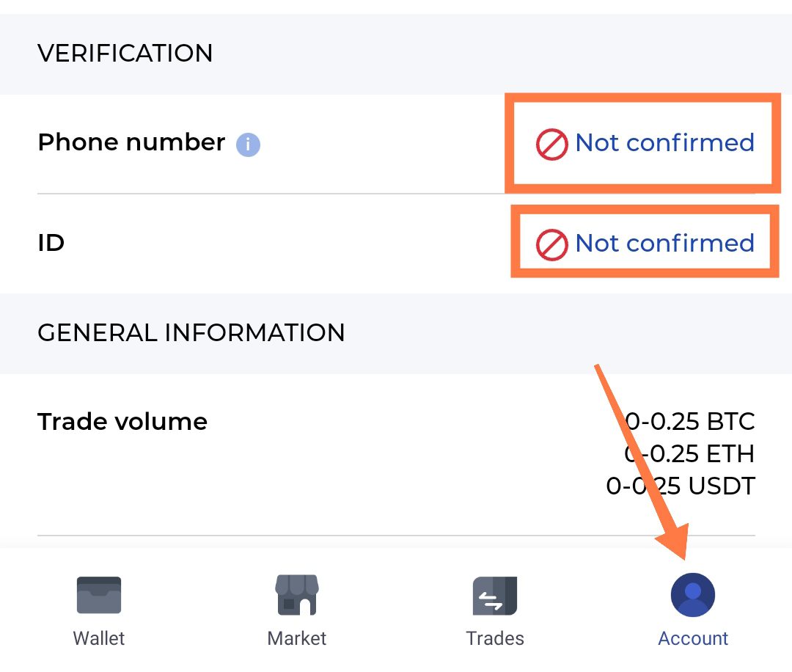792x672 pixels.
Task: Click Phone number 'Not confirmed' link
Action: (x=664, y=142)
